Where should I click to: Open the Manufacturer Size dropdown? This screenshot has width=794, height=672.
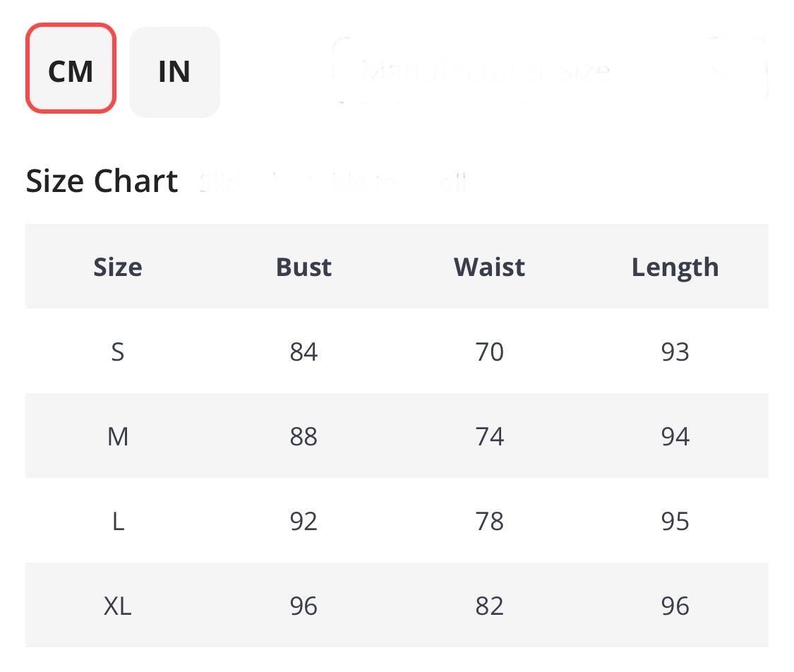tap(487, 71)
